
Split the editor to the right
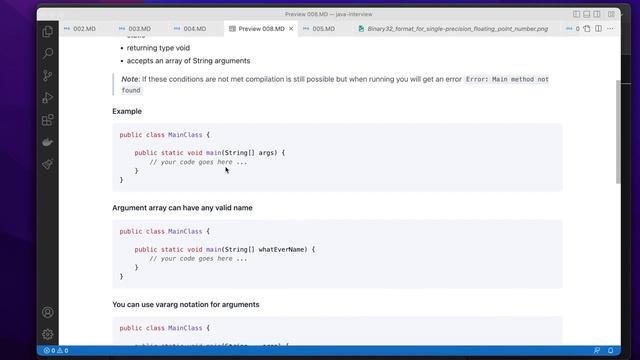pyautogui.click(x=598, y=29)
